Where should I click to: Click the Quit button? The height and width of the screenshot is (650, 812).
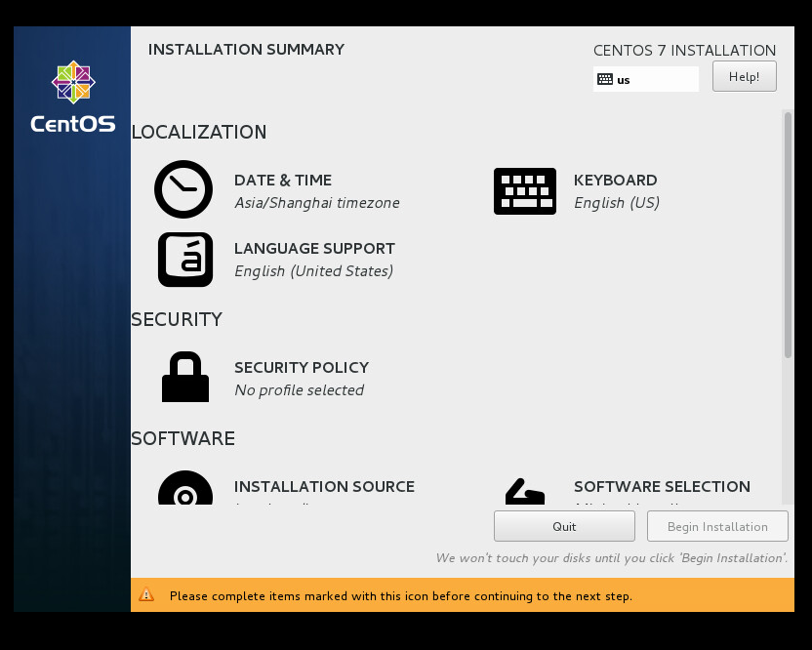564,526
